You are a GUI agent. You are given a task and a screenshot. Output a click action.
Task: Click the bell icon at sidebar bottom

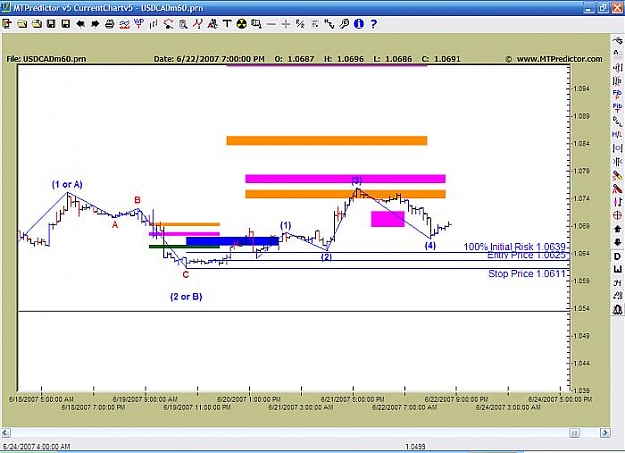click(617, 309)
